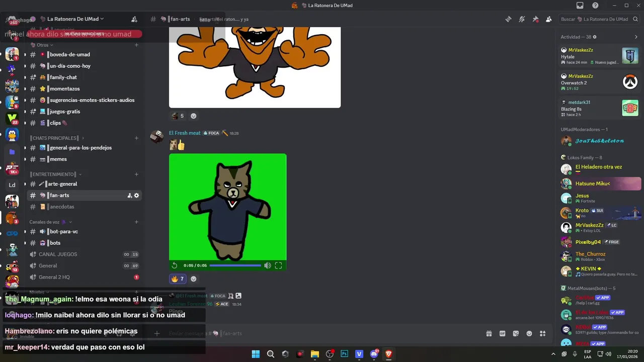
Task: Open Activity settings gear next to Actividad
Action: (x=595, y=37)
